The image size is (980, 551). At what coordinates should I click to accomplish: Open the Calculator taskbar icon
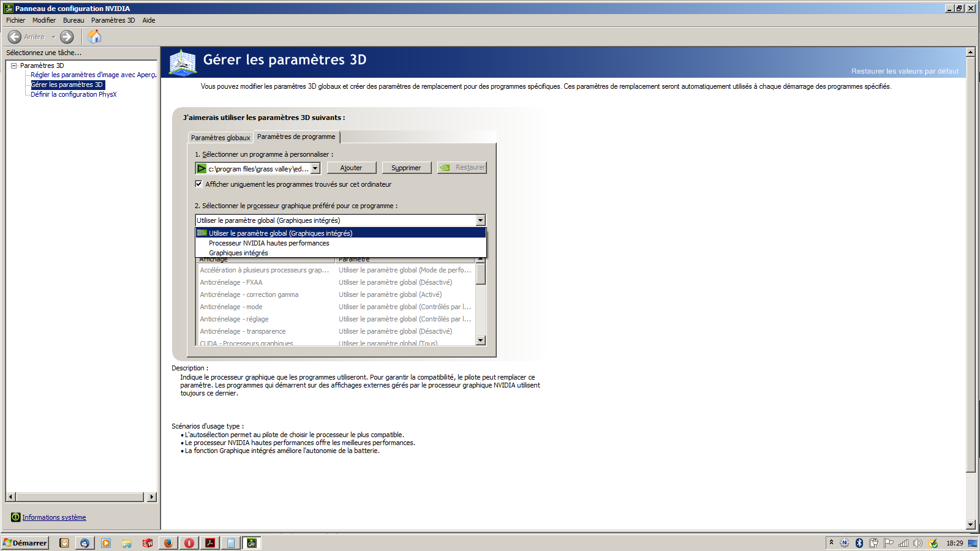coord(231,543)
